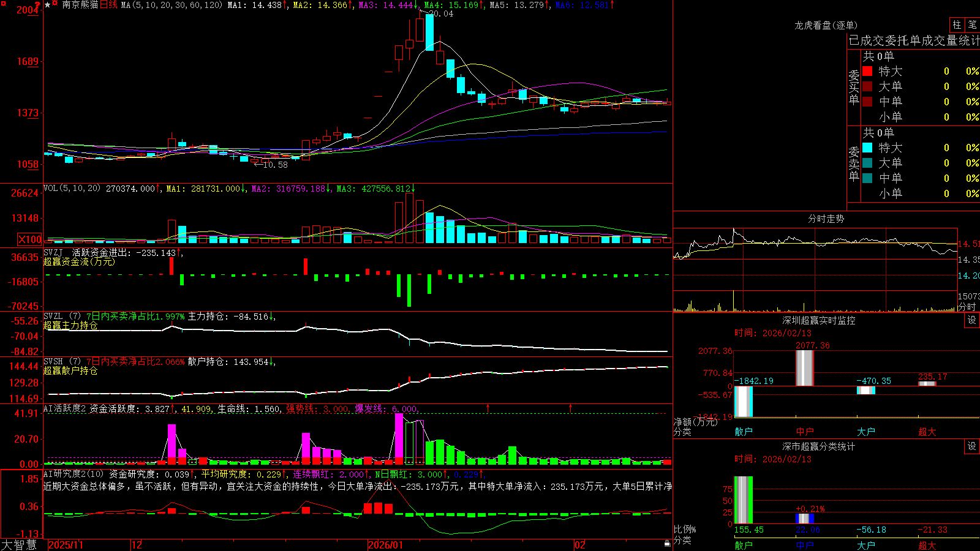Screen dimensions: 980x551
Task: Click the first red arrow marker above AI活跃度
Action: (488, 408)
